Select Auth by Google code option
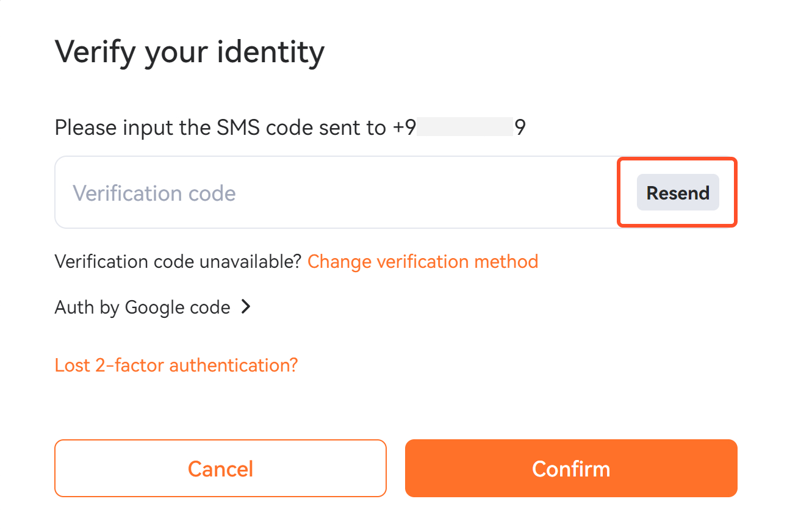This screenshot has width=787, height=532. point(143,307)
